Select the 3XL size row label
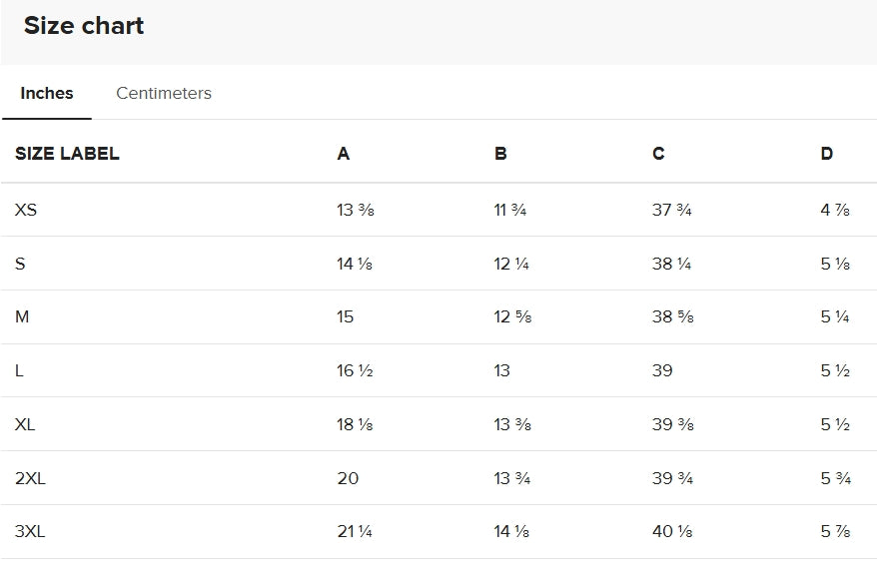Screen dimensions: 877x588 (x=30, y=532)
